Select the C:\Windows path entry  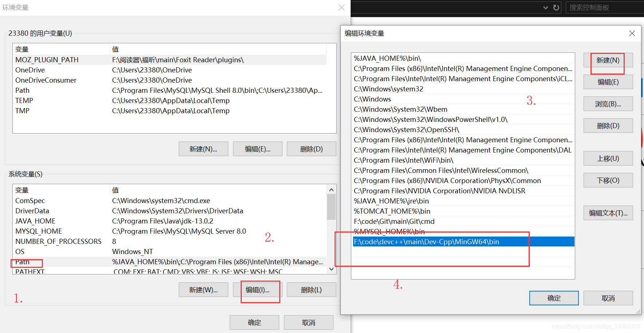[463, 99]
